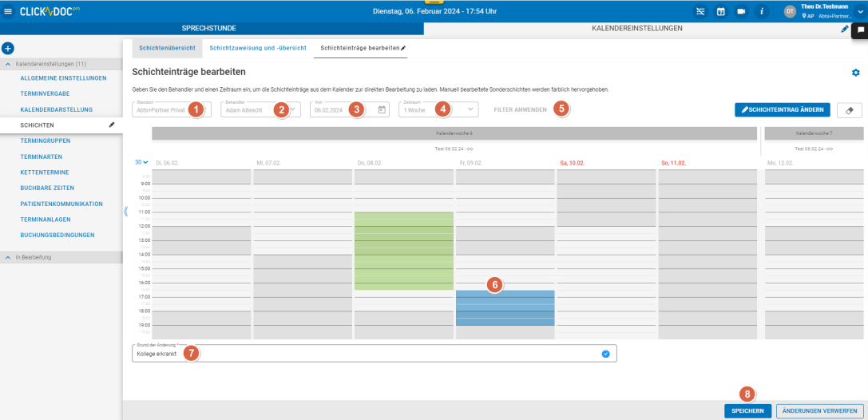Open the Zeitraum dropdown
Image resolution: width=868 pixels, height=420 pixels.
pyautogui.click(x=470, y=109)
